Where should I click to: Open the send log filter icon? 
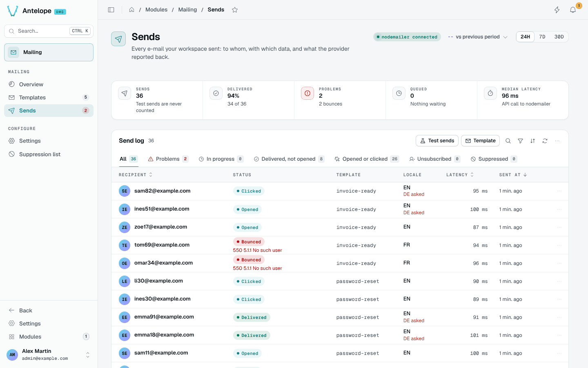click(520, 141)
